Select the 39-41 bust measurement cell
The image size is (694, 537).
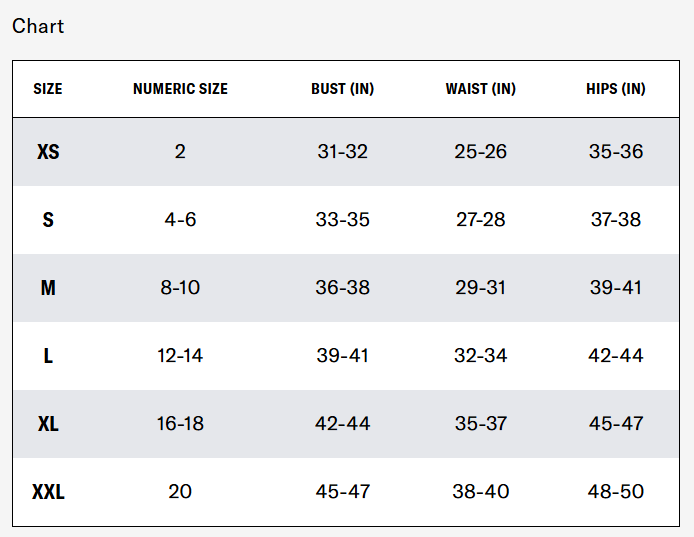tap(342, 356)
